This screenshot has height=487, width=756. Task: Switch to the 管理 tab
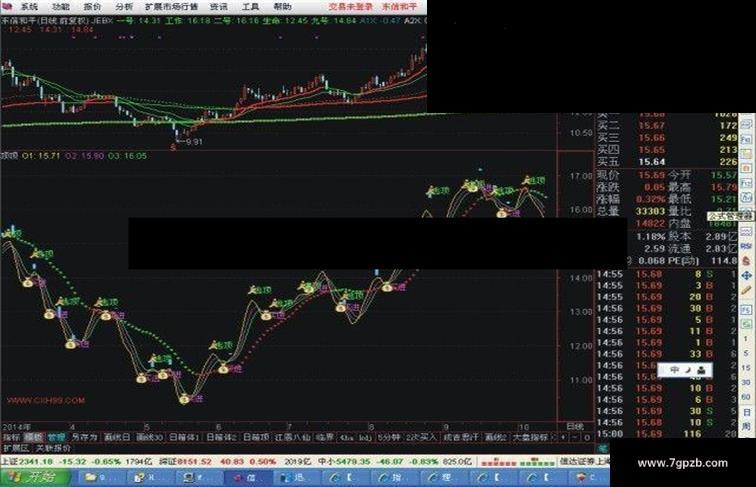[x=56, y=438]
